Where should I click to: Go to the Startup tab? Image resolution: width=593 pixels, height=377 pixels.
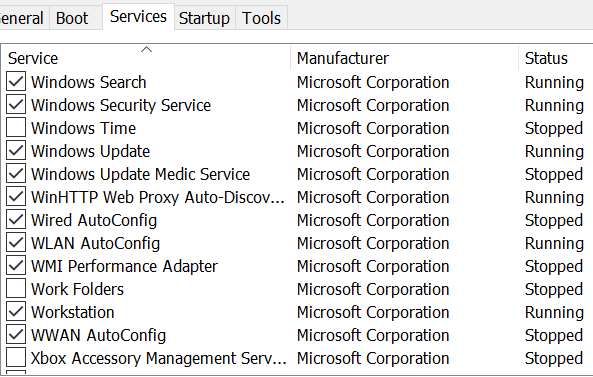[204, 18]
